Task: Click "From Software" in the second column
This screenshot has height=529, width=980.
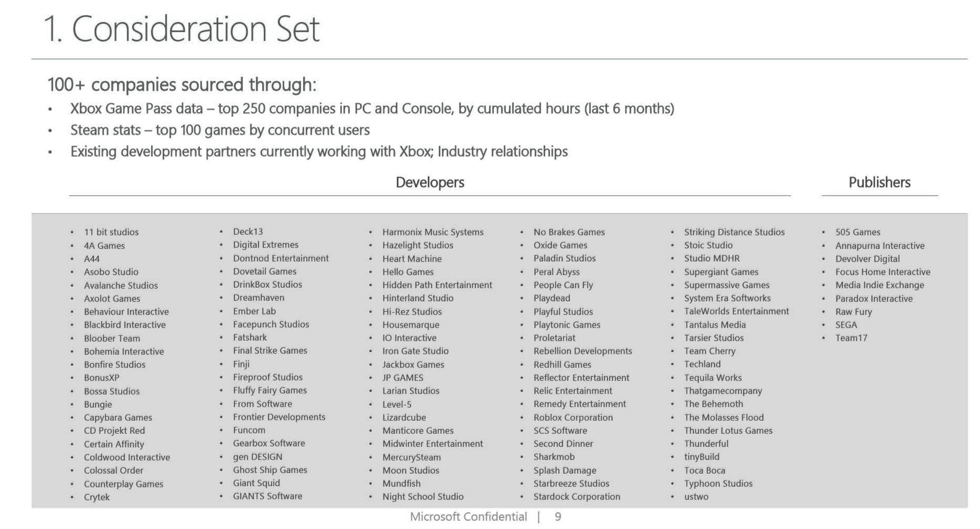Action: pos(262,404)
